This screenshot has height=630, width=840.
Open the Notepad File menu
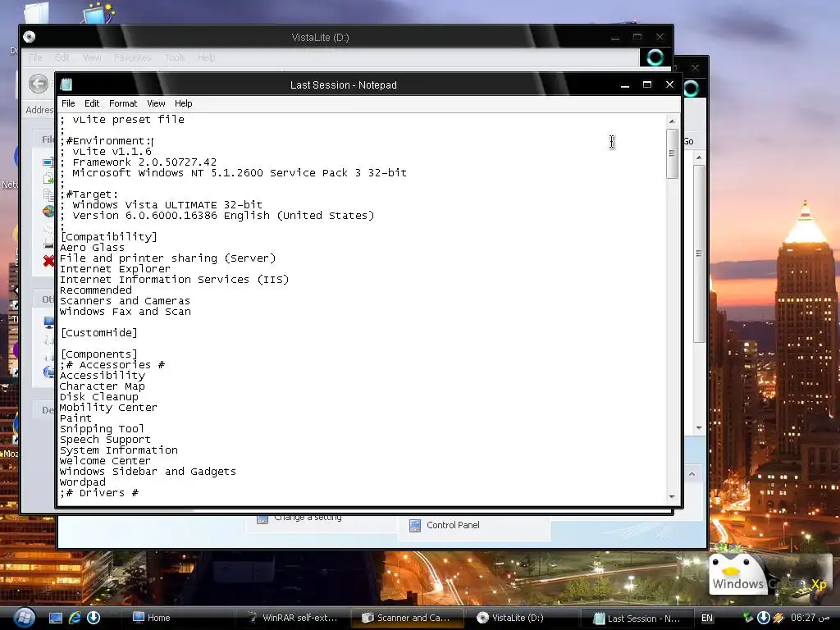[x=68, y=103]
